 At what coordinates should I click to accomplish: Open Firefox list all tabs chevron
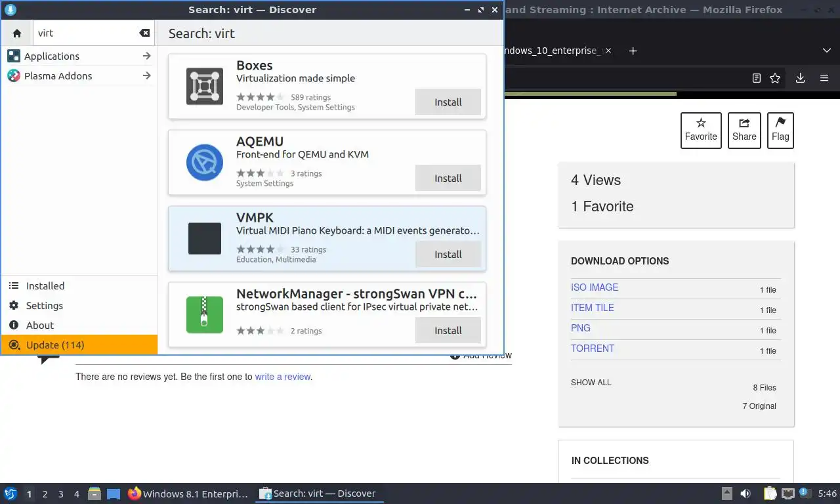(x=827, y=51)
